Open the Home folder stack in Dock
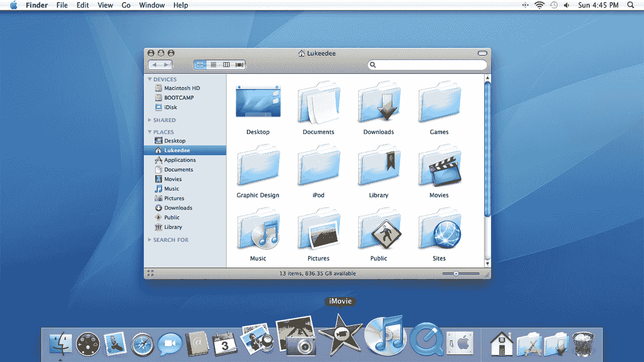Image resolution: width=644 pixels, height=362 pixels. coord(502,344)
